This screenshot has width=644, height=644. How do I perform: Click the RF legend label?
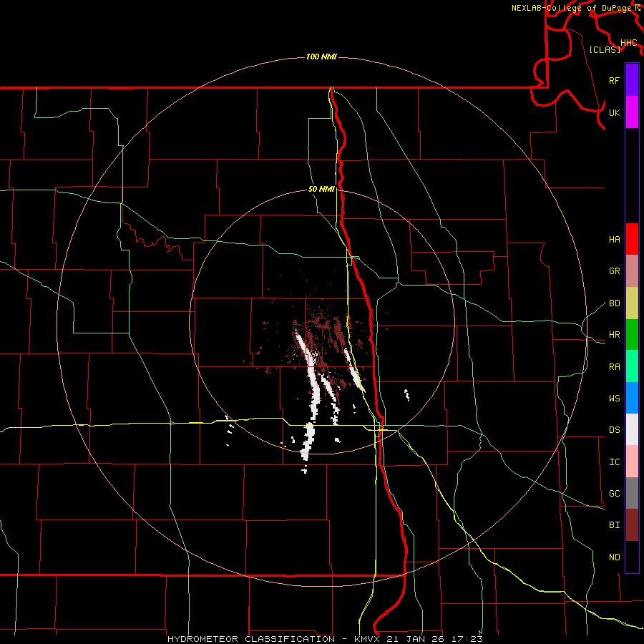pos(614,80)
